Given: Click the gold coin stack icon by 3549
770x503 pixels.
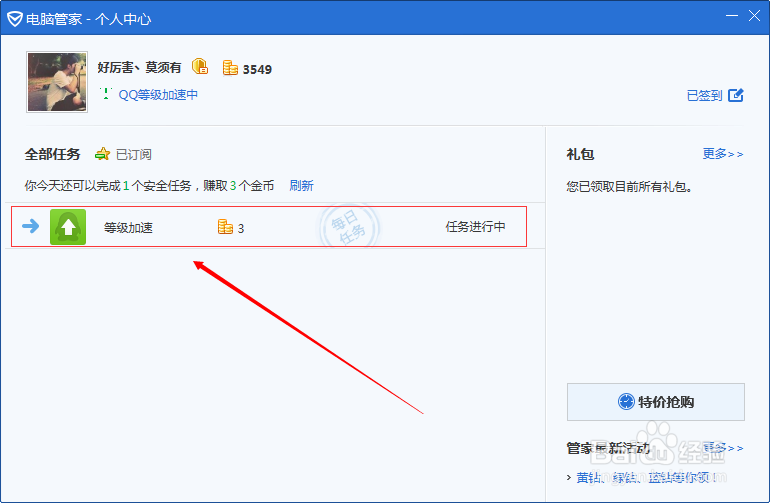Looking at the screenshot, I should [x=230, y=68].
